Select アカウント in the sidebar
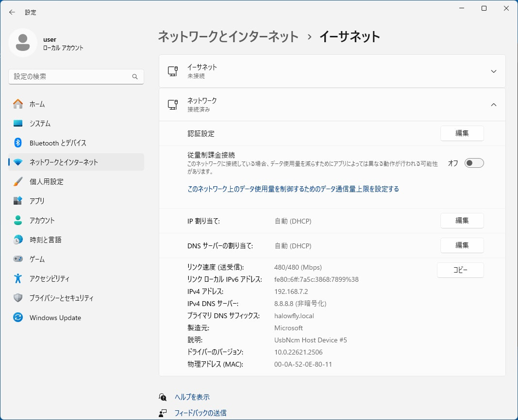The height and width of the screenshot is (420, 518). pyautogui.click(x=42, y=220)
